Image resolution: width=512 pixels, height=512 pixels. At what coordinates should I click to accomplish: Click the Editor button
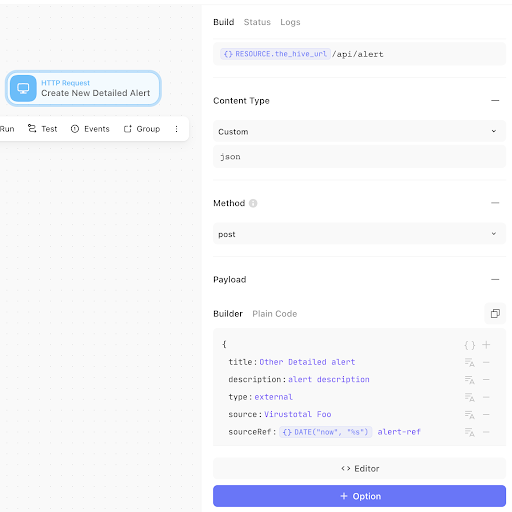[x=359, y=468]
